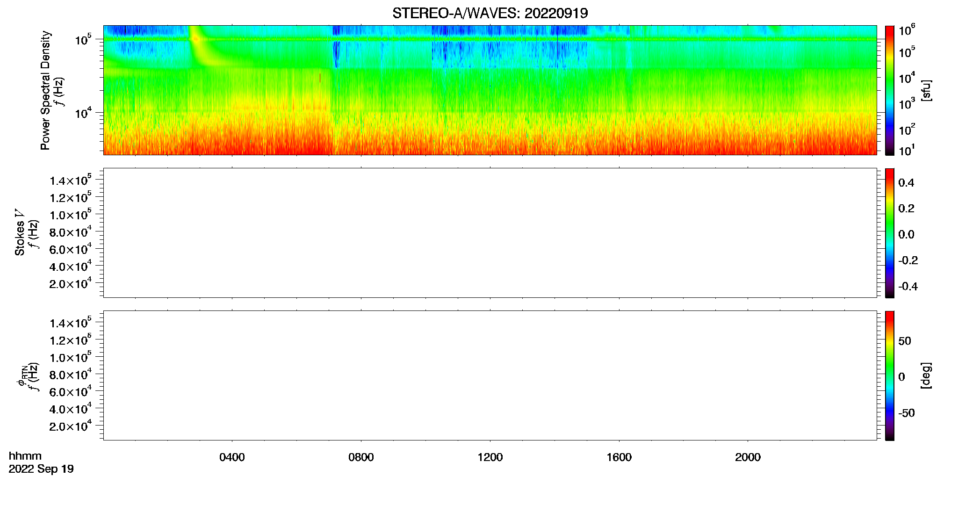Viewport: 980px width, 505px height.
Task: Click the 0400 time tick label
Action: point(232,457)
